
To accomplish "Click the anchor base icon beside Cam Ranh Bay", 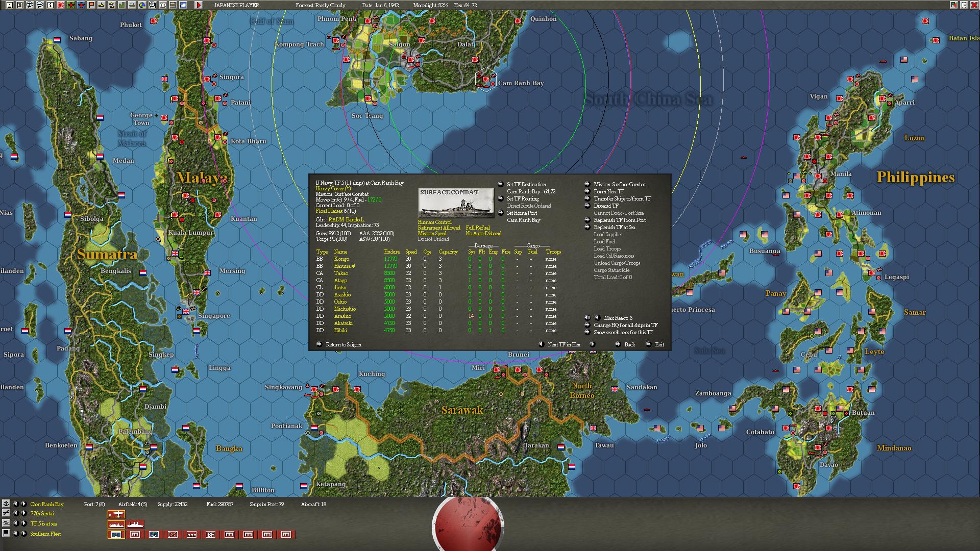I will point(6,504).
